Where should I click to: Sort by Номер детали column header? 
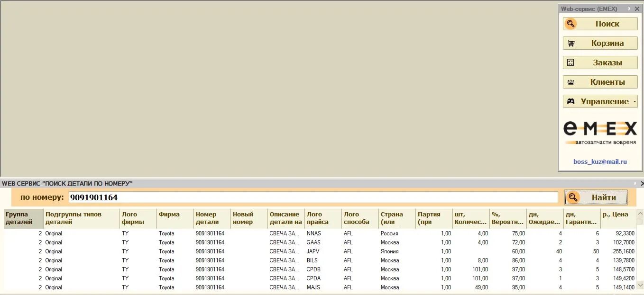212,218
